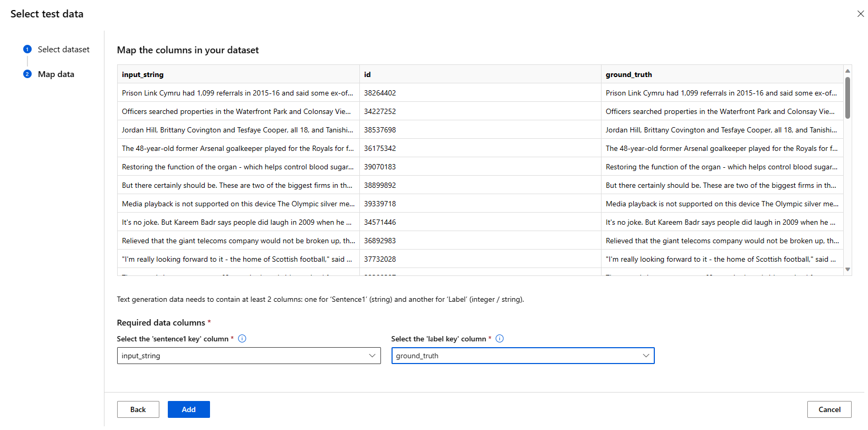868x430 pixels.
Task: Close the Select test data dialog
Action: (861, 14)
